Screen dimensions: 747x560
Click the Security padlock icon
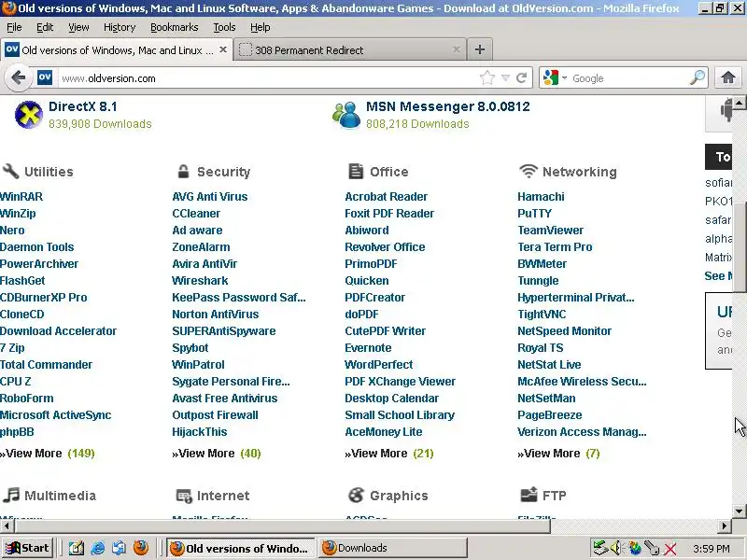tap(183, 171)
